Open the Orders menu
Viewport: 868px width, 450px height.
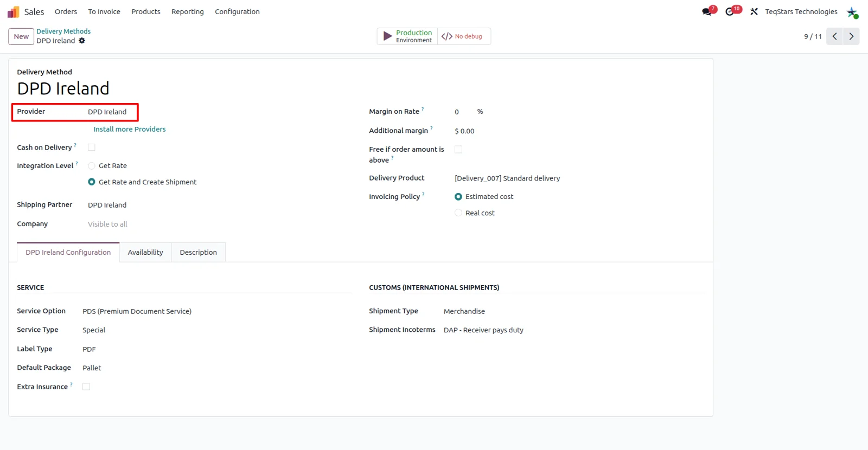coord(66,11)
